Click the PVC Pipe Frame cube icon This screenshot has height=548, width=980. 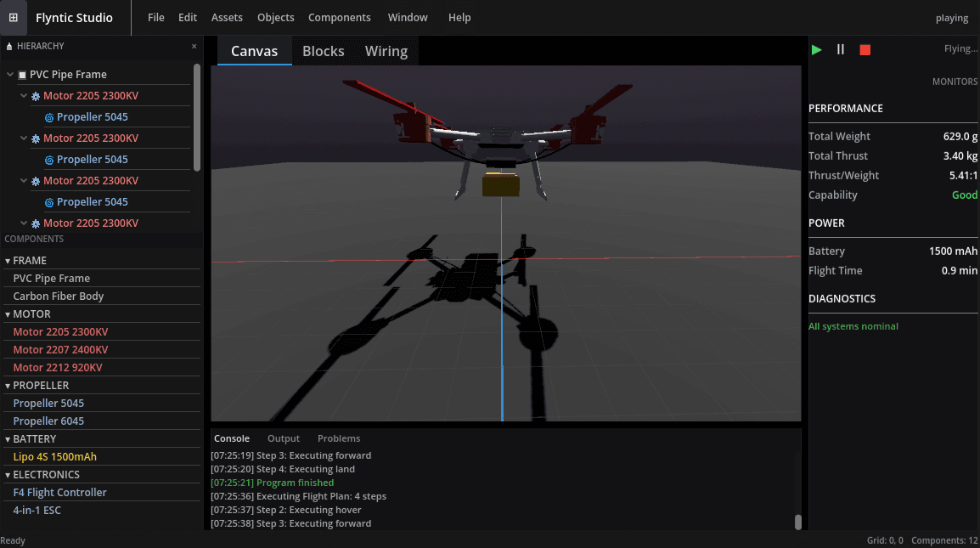pyautogui.click(x=22, y=75)
